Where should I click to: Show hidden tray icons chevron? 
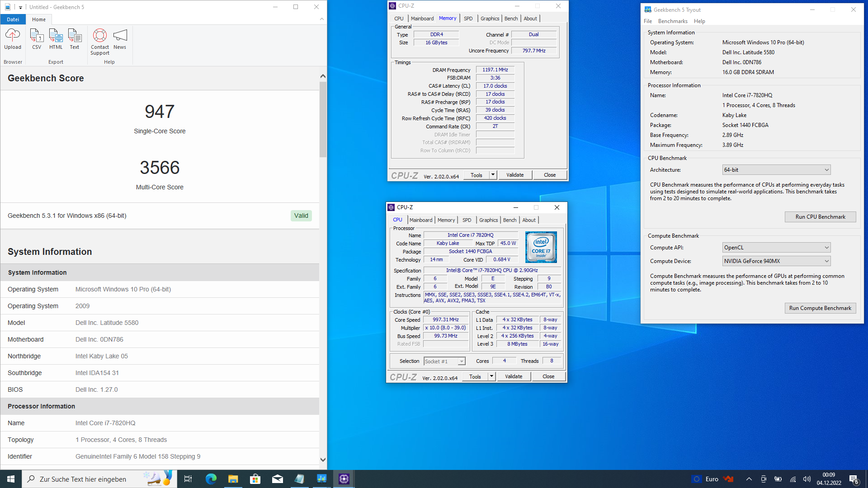coord(749,479)
